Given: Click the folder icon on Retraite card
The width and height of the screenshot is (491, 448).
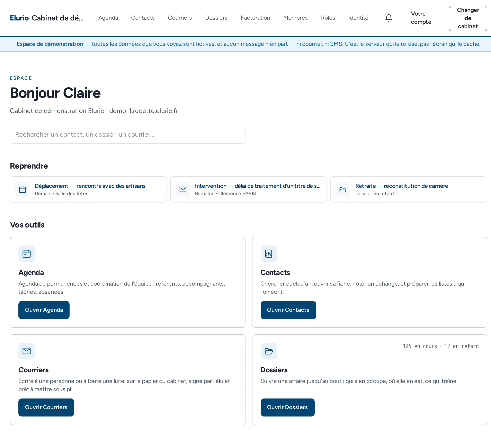Looking at the screenshot, I should [x=343, y=189].
